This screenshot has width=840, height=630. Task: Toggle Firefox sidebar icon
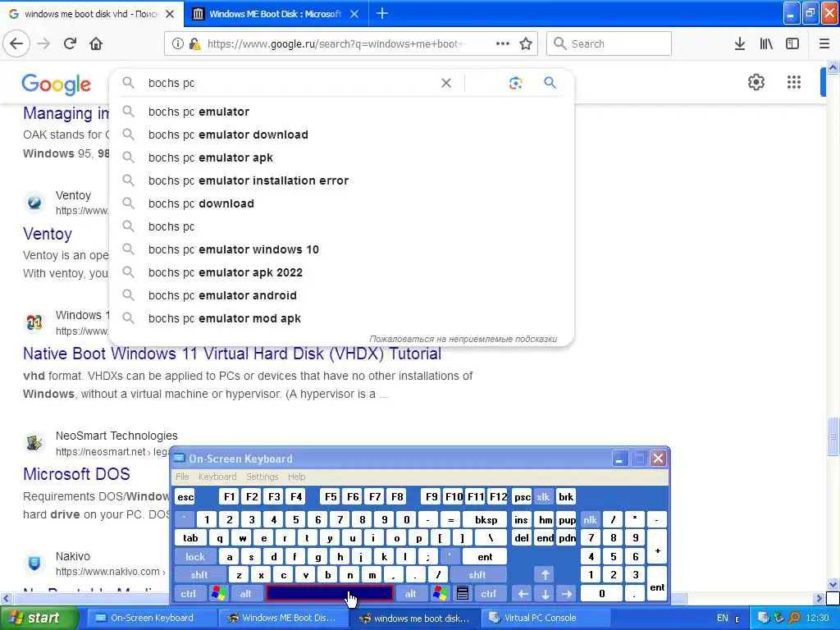coord(792,43)
